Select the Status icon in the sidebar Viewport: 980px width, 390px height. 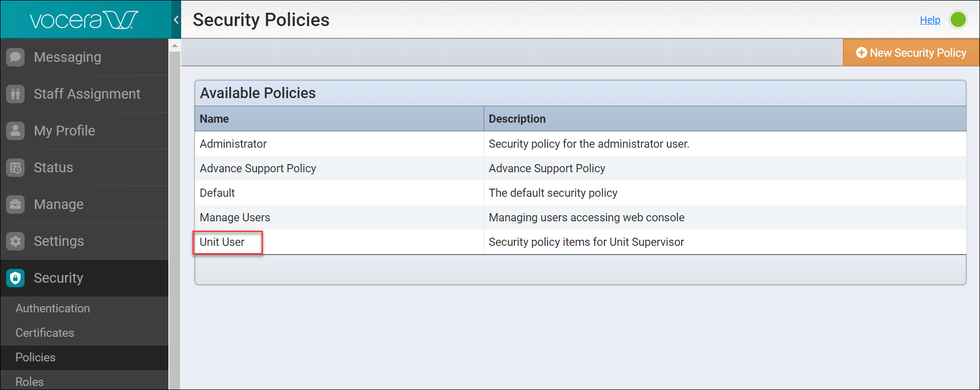(x=16, y=167)
